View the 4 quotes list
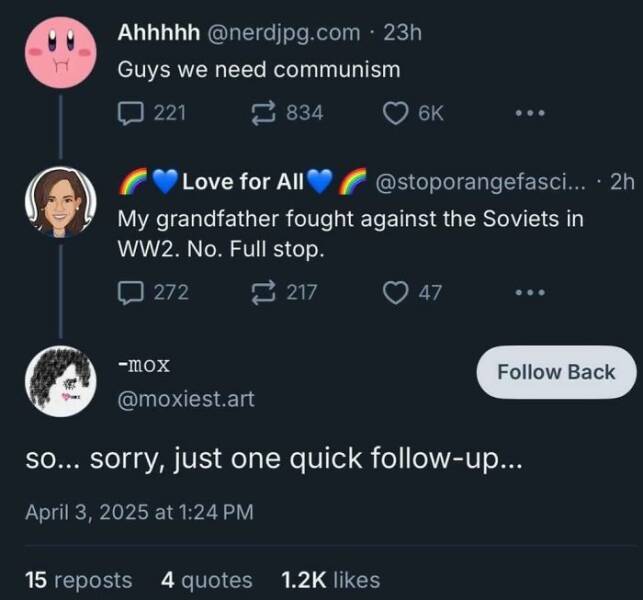Viewport: 643px width, 600px height. [206, 580]
